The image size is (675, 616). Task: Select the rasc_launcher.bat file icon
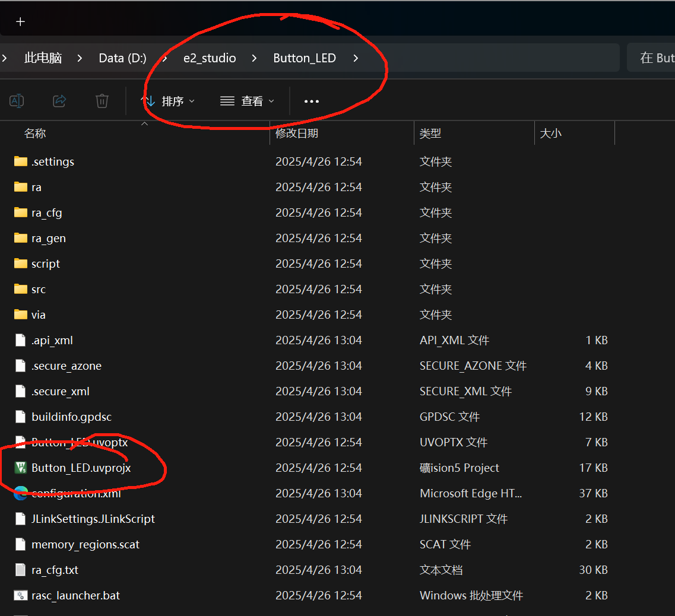pyautogui.click(x=21, y=595)
